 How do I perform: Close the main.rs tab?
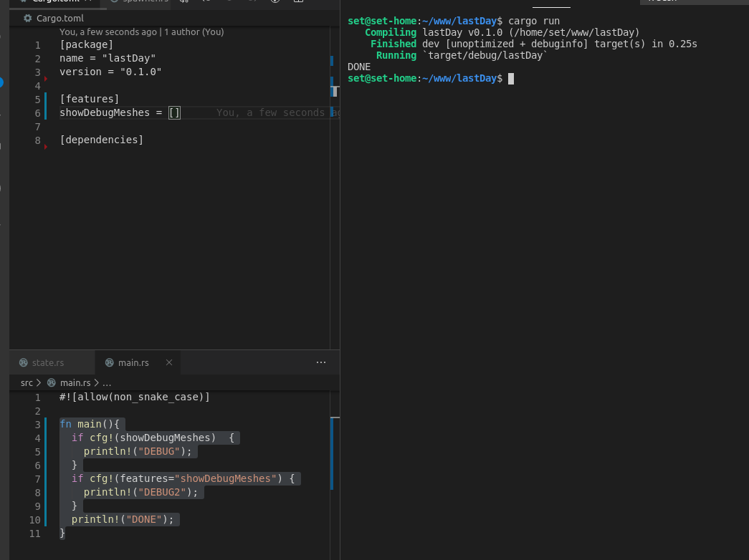click(169, 362)
